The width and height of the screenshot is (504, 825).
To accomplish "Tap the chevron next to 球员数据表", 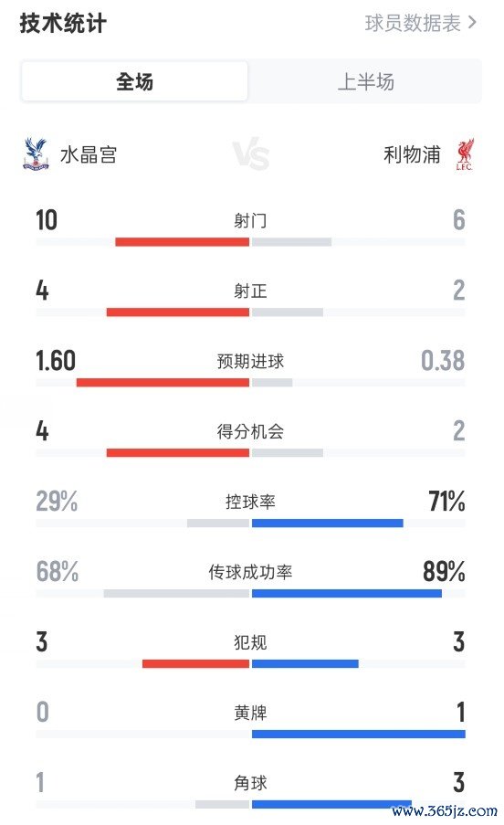I will click(472, 23).
